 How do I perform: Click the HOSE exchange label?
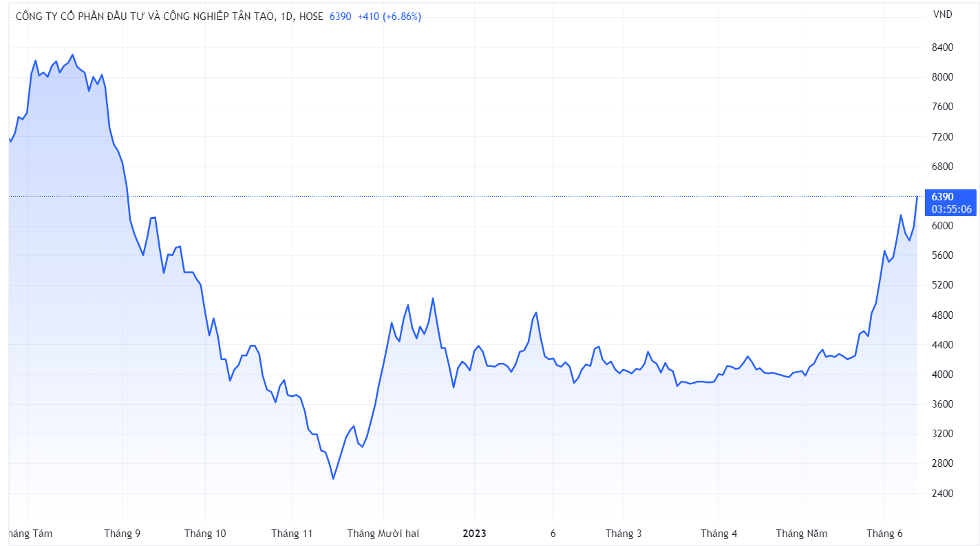point(310,17)
